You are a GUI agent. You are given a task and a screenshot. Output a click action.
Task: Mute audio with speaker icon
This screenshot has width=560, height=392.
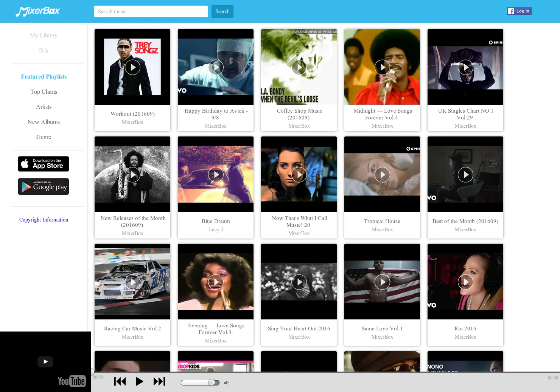(x=227, y=383)
